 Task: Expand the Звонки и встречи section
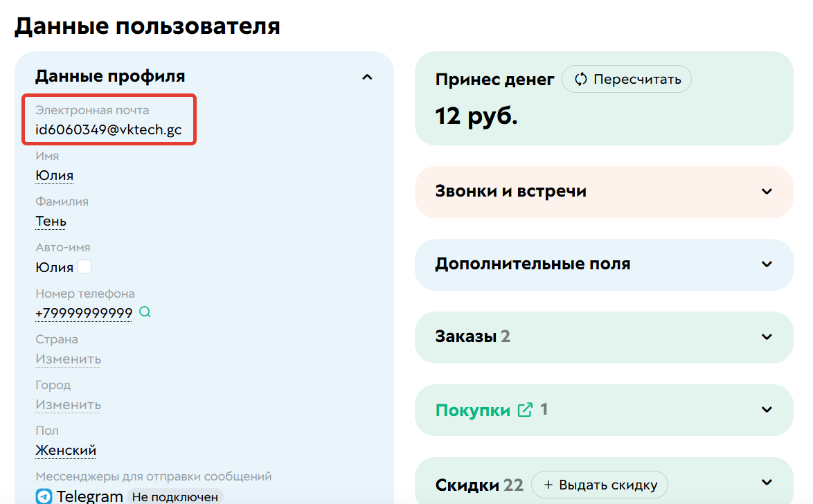pyautogui.click(x=767, y=191)
